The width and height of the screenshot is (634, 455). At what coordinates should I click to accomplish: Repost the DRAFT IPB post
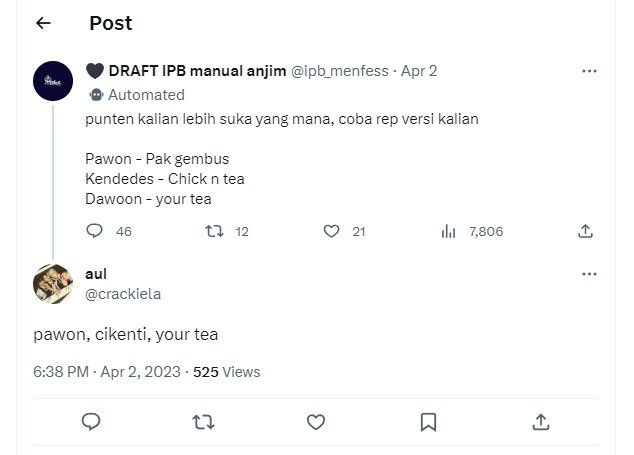pos(213,231)
